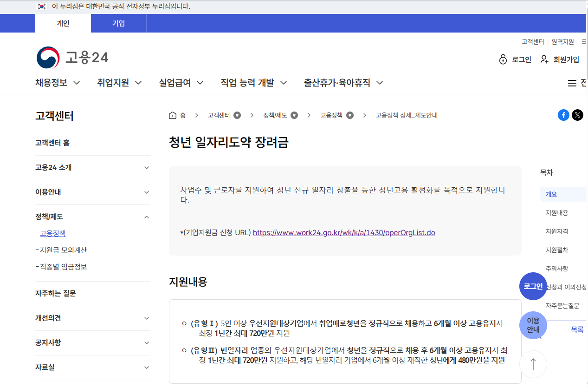Click the blue 로그인 floating circle
Screen dimensions: 588x388
click(x=533, y=286)
